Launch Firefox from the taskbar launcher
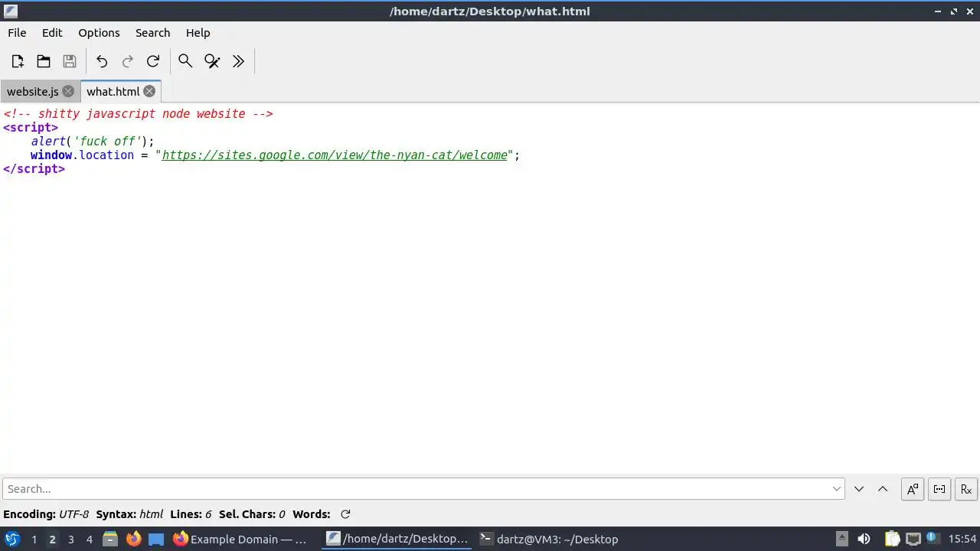The image size is (980, 551). 133,539
